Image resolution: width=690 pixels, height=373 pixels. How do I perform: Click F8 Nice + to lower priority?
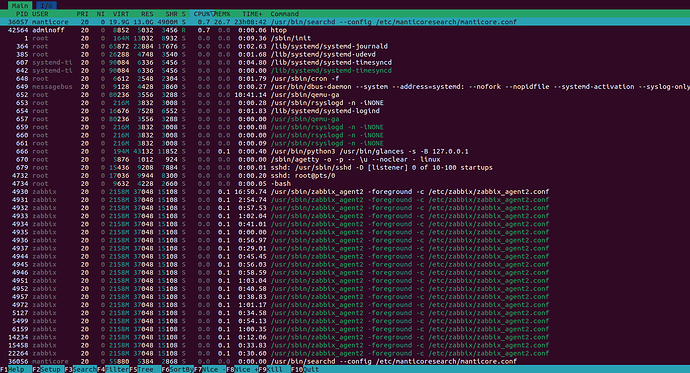pyautogui.click(x=242, y=369)
